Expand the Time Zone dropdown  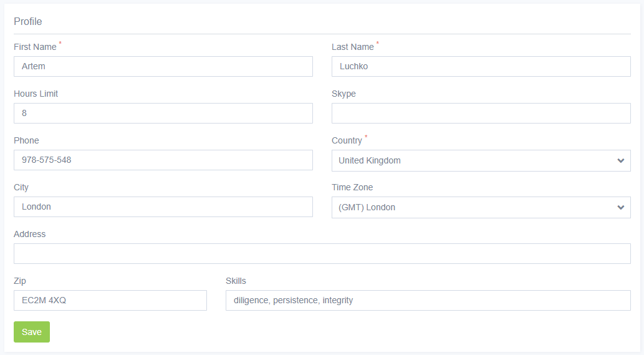coord(481,208)
